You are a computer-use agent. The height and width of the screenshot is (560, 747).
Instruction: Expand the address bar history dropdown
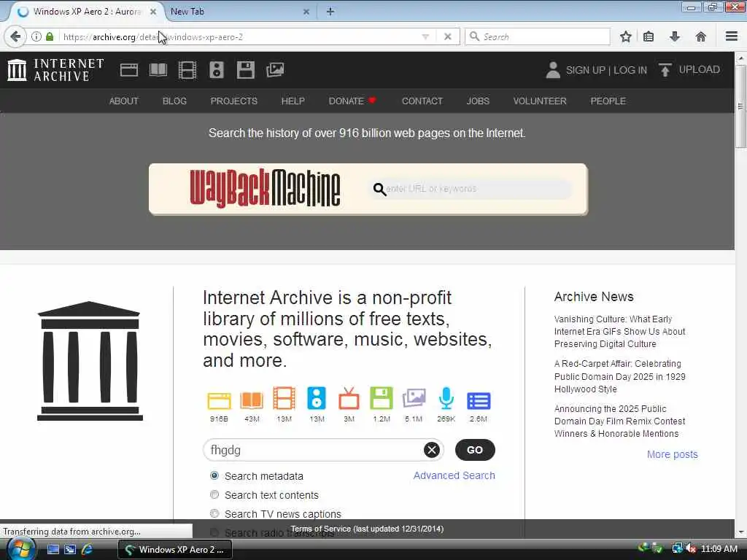[x=425, y=36]
